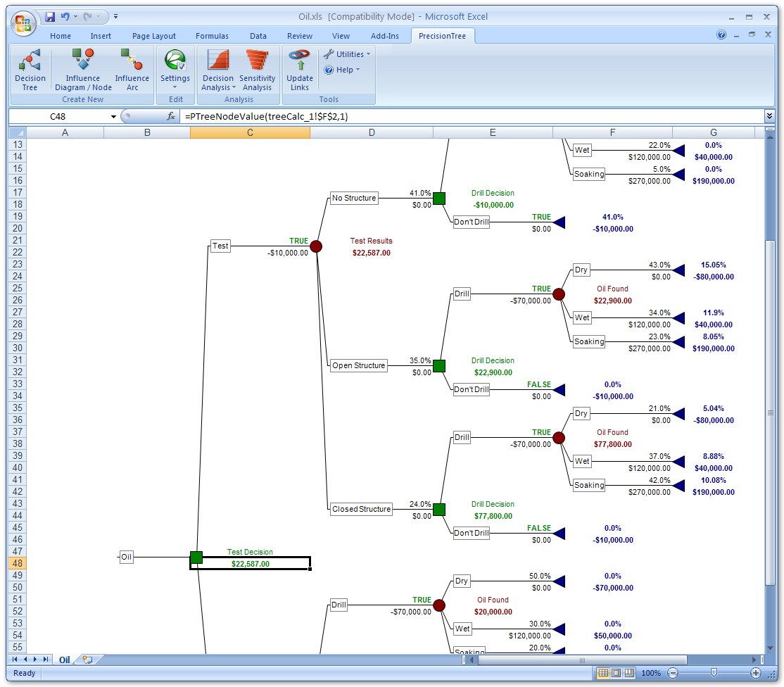Select the Oil sheet tab
The image size is (784, 687).
(65, 660)
